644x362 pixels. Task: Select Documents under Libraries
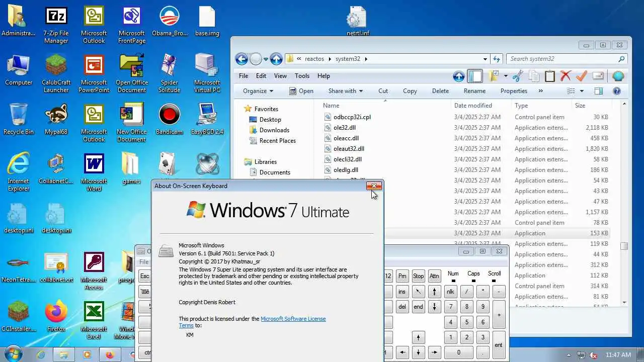click(x=275, y=172)
